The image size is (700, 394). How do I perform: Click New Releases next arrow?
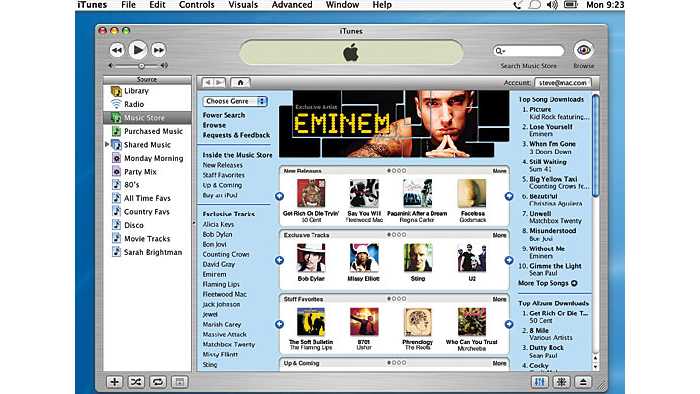coord(509,196)
